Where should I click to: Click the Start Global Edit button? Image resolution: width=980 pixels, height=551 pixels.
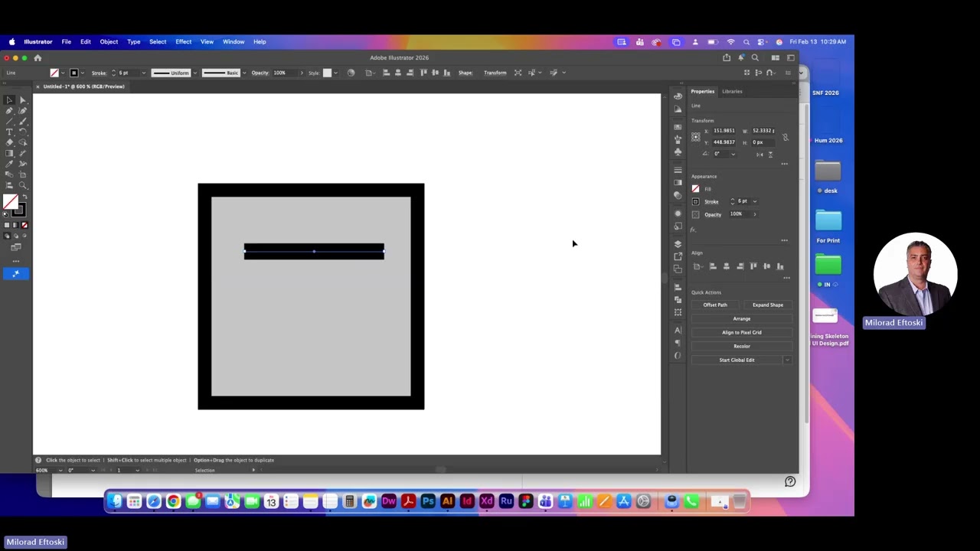click(737, 360)
